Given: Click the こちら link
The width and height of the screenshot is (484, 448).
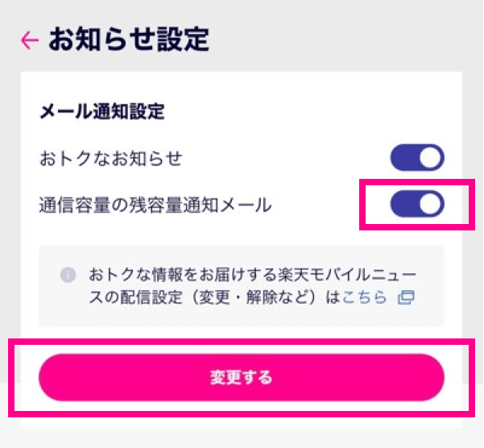Looking at the screenshot, I should click(364, 297).
